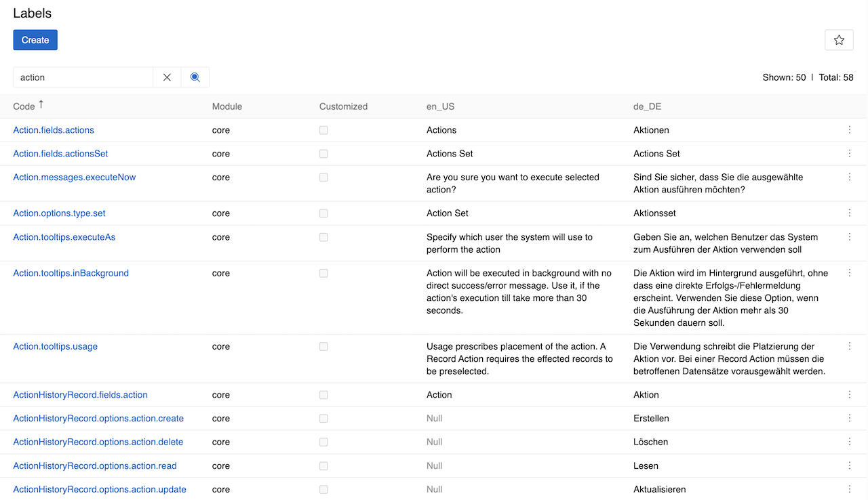Open three-dot menu for Action.messages.executeNow

(849, 177)
